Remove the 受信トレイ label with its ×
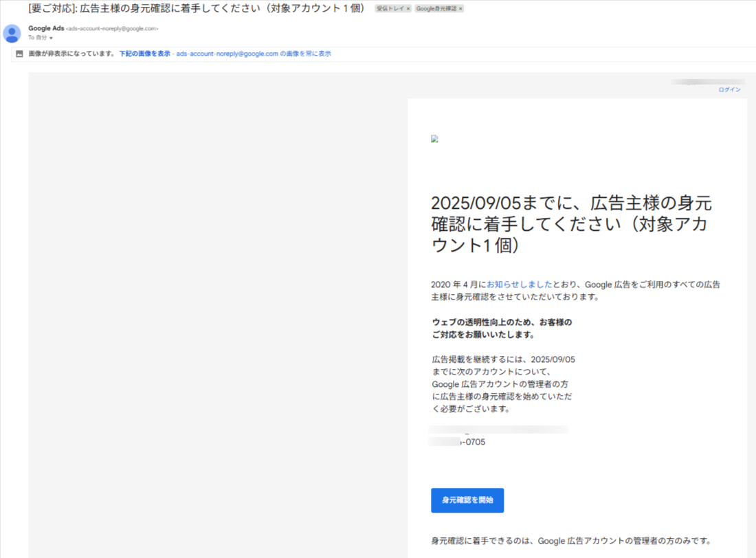This screenshot has width=756, height=558. pyautogui.click(x=408, y=9)
